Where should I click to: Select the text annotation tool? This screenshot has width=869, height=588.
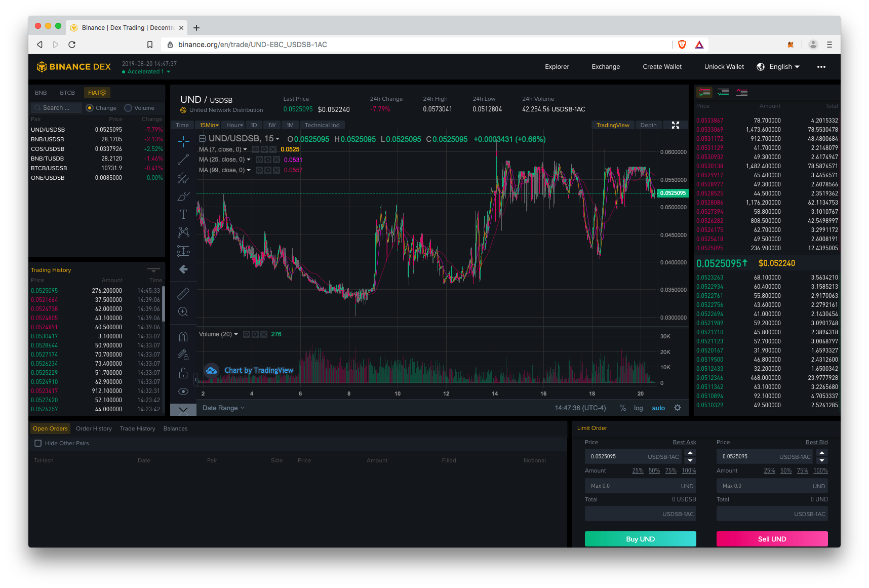183,214
